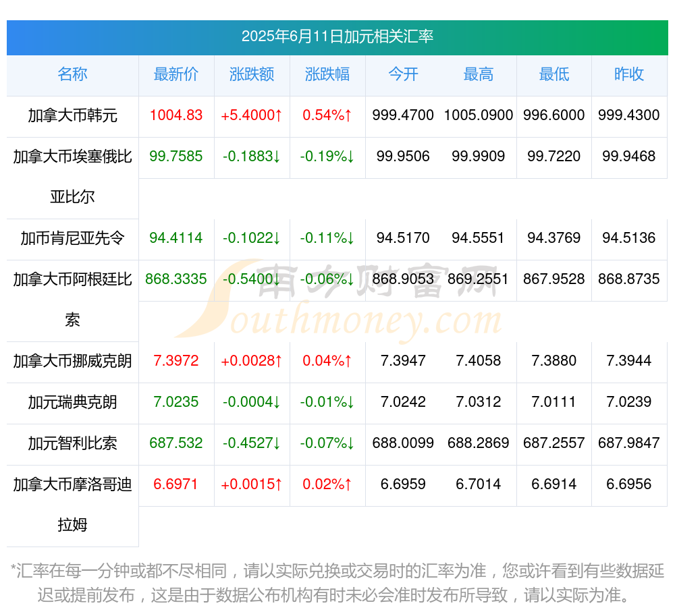Click the title 2025年6月11日加元相关汇率
The height and width of the screenshot is (616, 675).
tap(337, 36)
